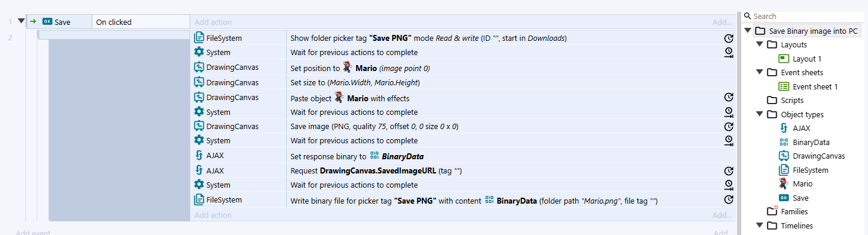Click the Mario sprite icon in Object types
Viewport: 868px width, 235px height.
point(783,184)
